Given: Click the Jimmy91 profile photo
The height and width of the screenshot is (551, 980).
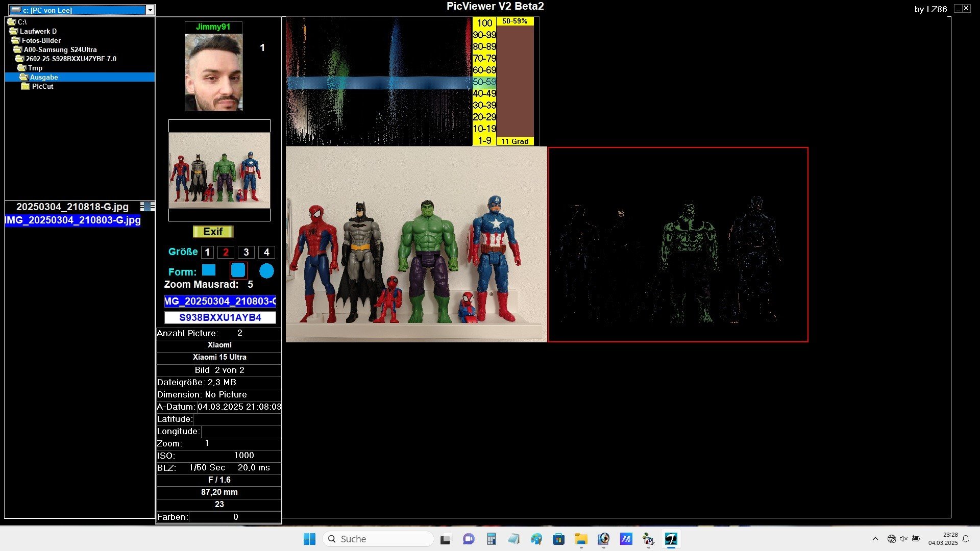Looking at the screenshot, I should pos(213,72).
